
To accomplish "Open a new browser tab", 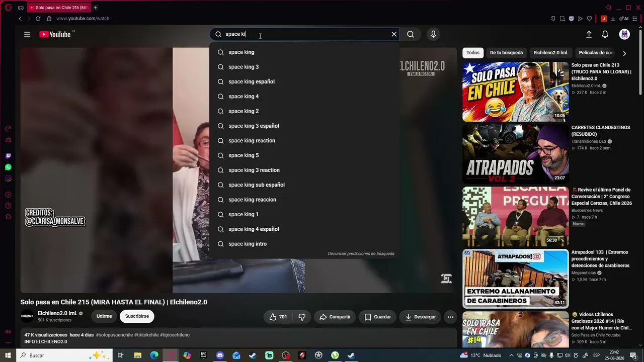I will (95, 8).
